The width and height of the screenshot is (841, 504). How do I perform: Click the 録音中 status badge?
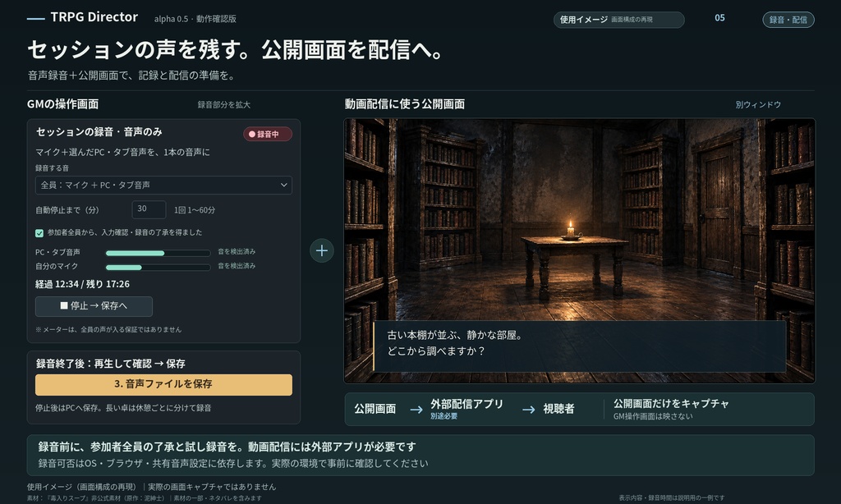267,134
